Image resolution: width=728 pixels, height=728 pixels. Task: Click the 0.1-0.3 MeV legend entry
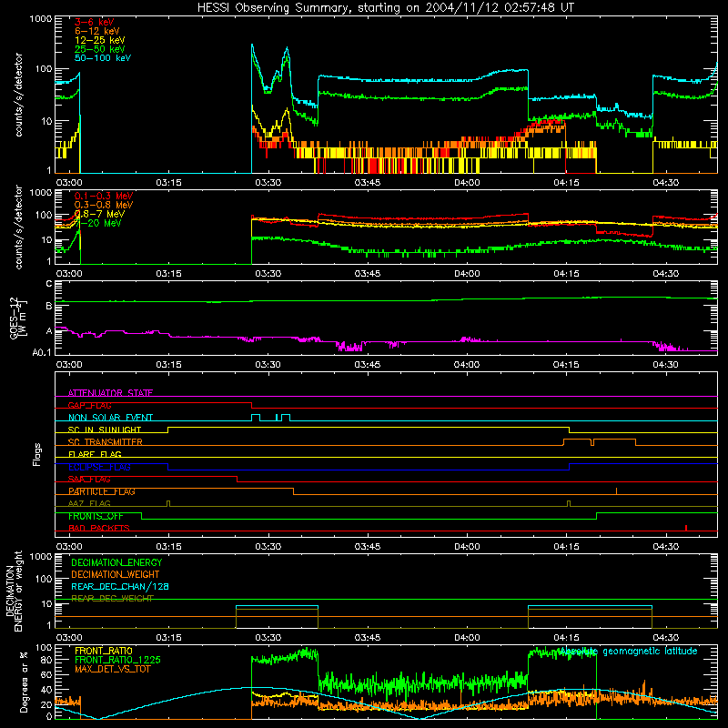[x=104, y=196]
